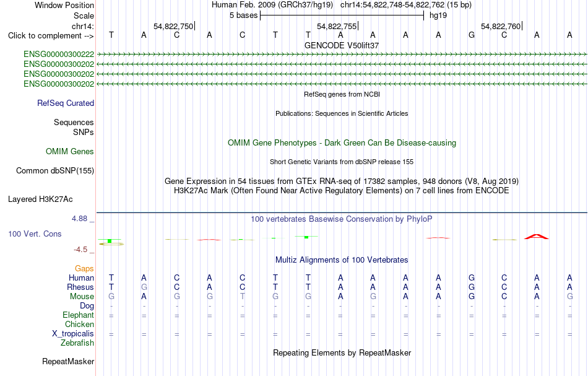Open the Common dbSNP(155) track label

tap(54, 171)
